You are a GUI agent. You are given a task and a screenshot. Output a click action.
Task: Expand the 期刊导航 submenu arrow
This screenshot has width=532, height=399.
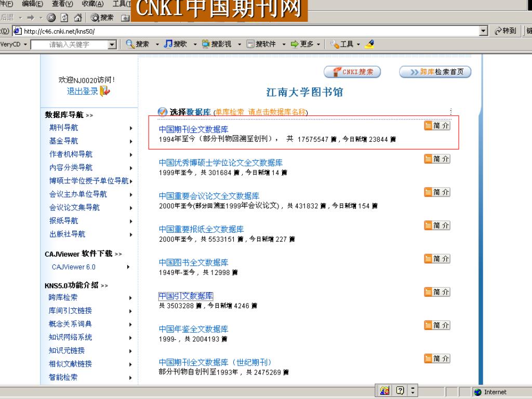pyautogui.click(x=130, y=128)
